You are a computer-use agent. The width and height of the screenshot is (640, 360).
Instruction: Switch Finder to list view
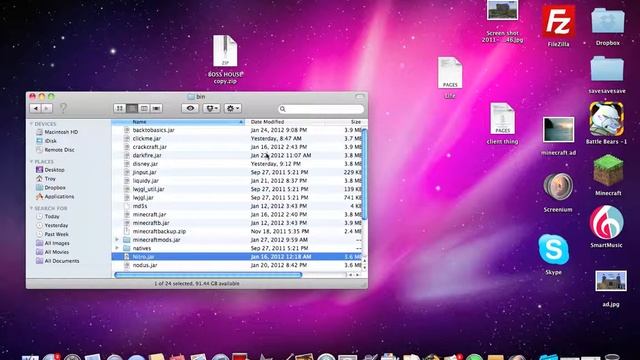click(132, 108)
